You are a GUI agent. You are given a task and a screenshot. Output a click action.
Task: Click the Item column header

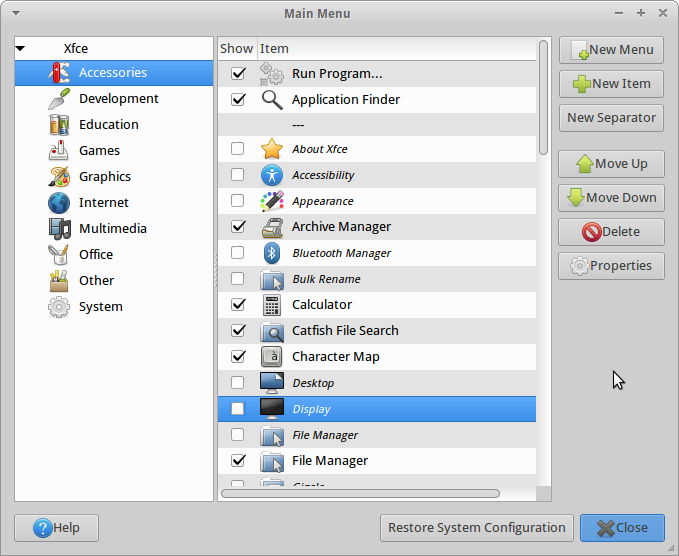(x=397, y=48)
